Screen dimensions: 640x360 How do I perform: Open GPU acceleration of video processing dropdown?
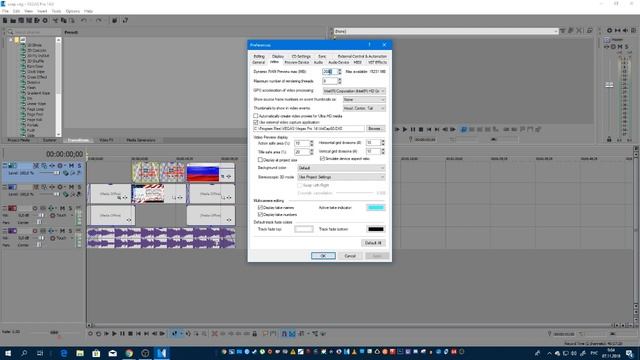(354, 91)
